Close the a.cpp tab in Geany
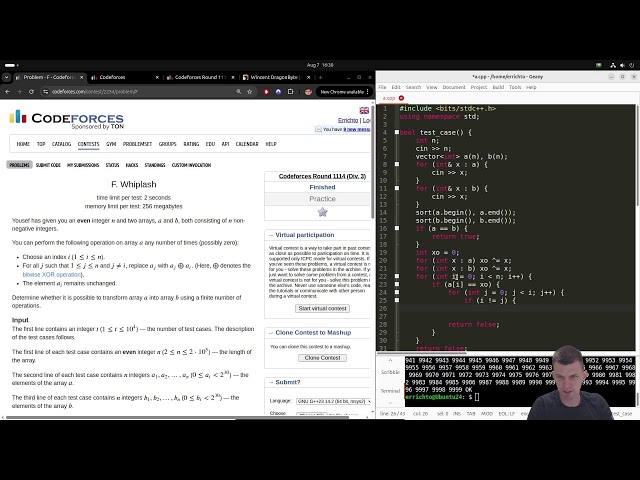 [x=401, y=98]
